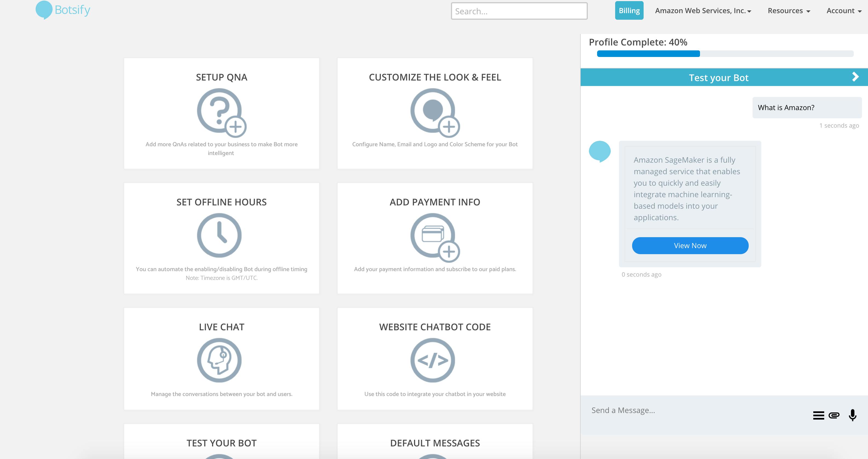
Task: Click "Add your payment information" description text
Action: (435, 269)
